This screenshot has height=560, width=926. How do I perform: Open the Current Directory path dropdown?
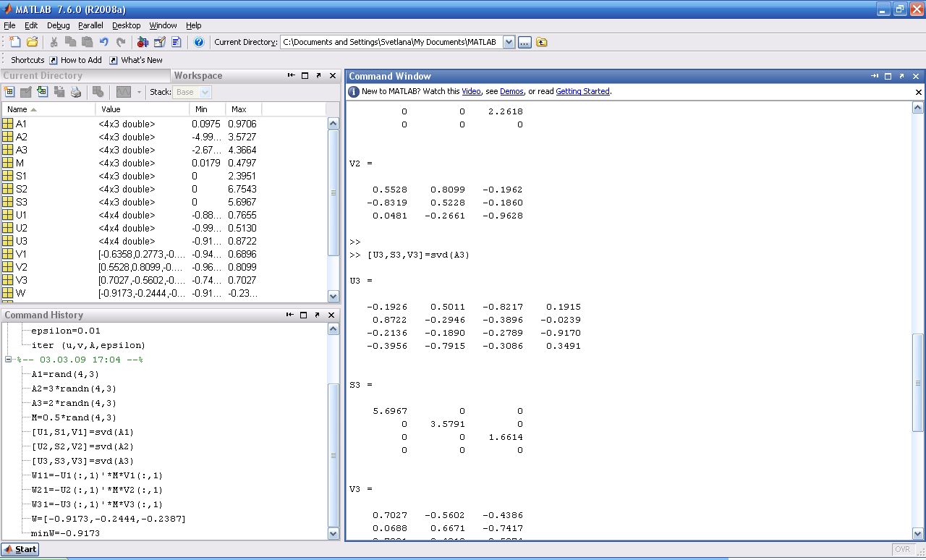point(509,42)
